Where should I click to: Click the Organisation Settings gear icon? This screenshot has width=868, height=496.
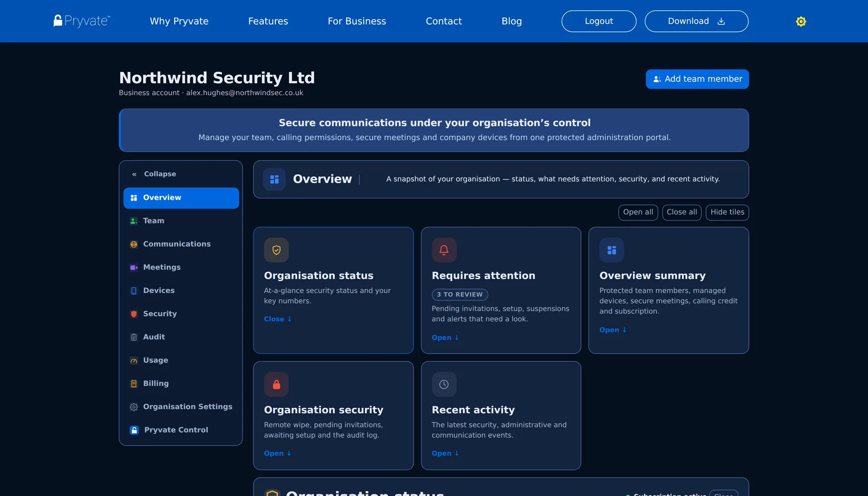point(134,407)
